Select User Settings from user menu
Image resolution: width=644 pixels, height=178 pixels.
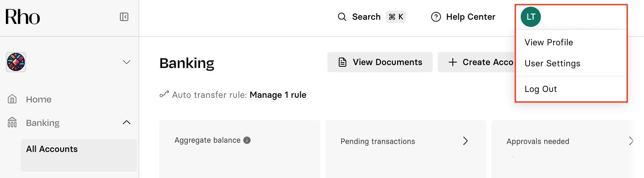(553, 63)
